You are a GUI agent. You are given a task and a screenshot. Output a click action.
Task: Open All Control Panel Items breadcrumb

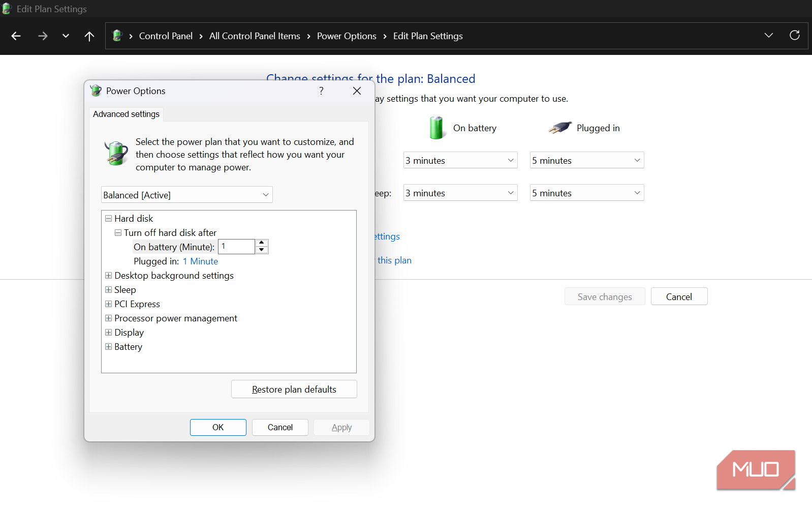pyautogui.click(x=255, y=36)
